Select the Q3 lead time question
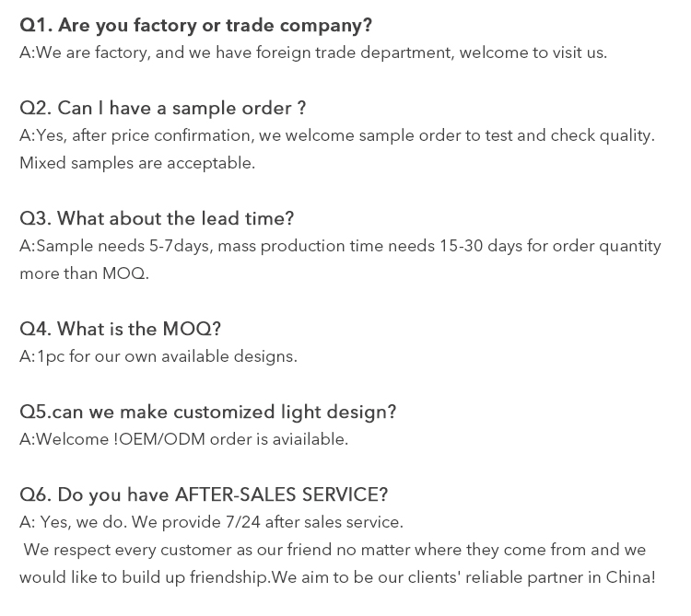This screenshot has height=616, width=691. (157, 218)
